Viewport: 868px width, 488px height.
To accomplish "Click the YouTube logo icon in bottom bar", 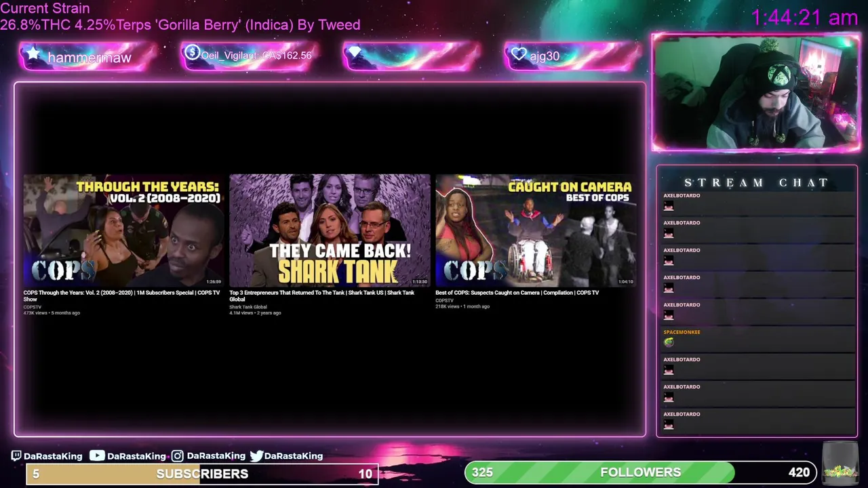I will pyautogui.click(x=97, y=456).
